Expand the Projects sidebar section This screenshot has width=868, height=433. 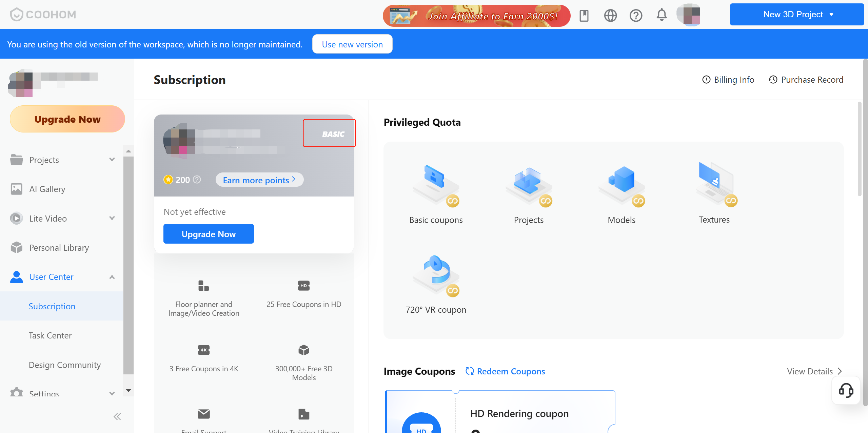pyautogui.click(x=112, y=160)
